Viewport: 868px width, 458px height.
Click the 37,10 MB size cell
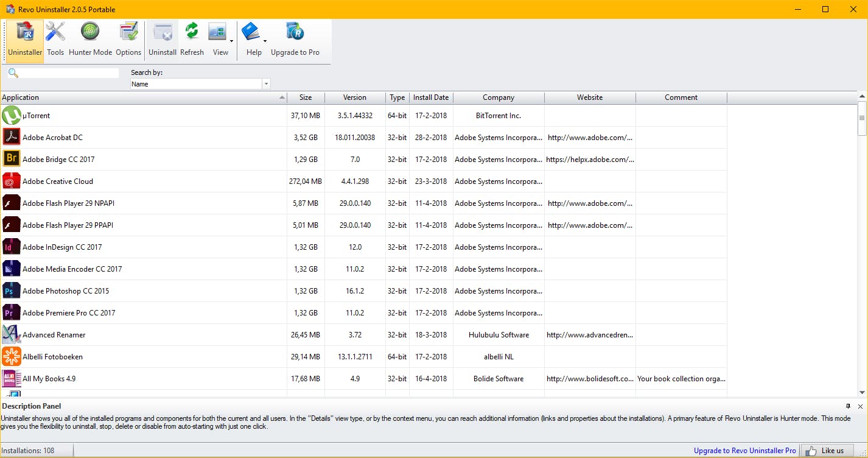click(306, 116)
